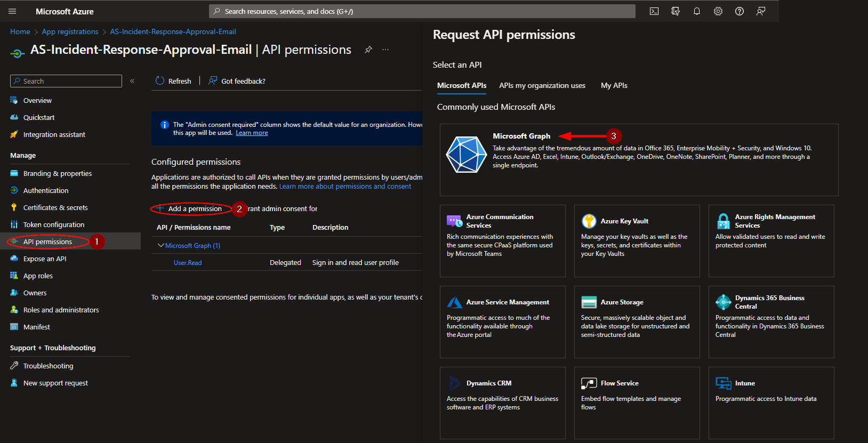
Task: Click the Roles and administrators icon
Action: tap(14, 310)
